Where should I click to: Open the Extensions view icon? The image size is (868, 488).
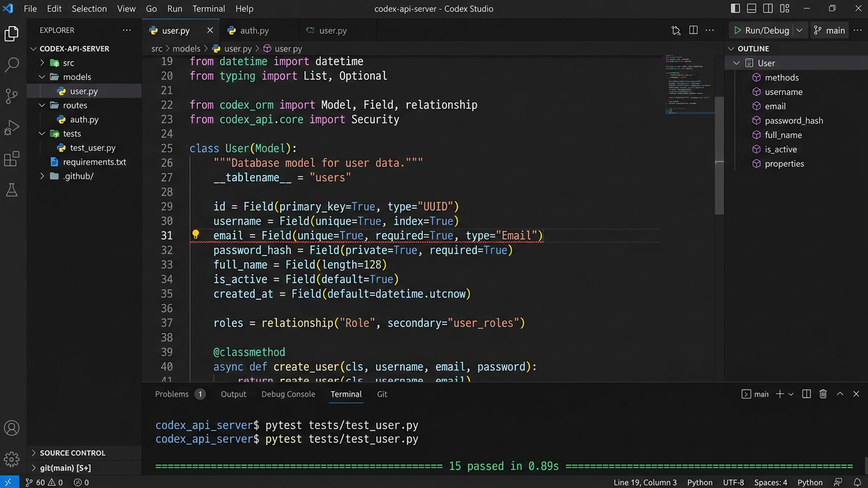[11, 159]
